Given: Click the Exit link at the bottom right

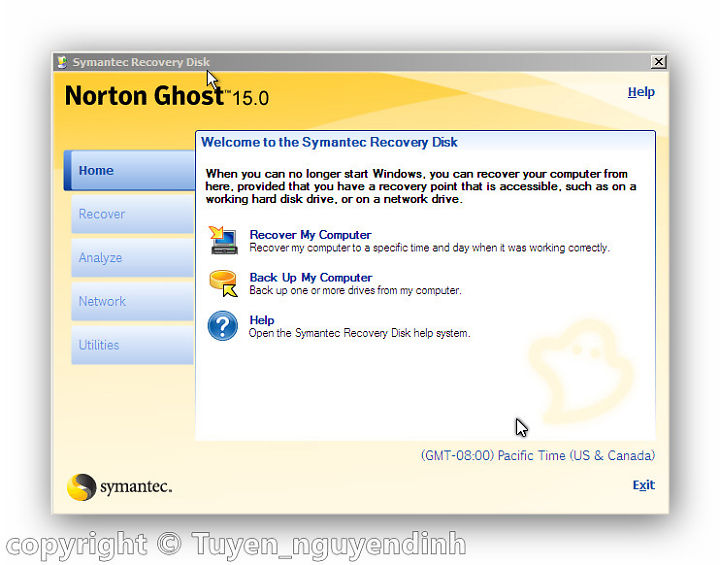Looking at the screenshot, I should click(644, 485).
